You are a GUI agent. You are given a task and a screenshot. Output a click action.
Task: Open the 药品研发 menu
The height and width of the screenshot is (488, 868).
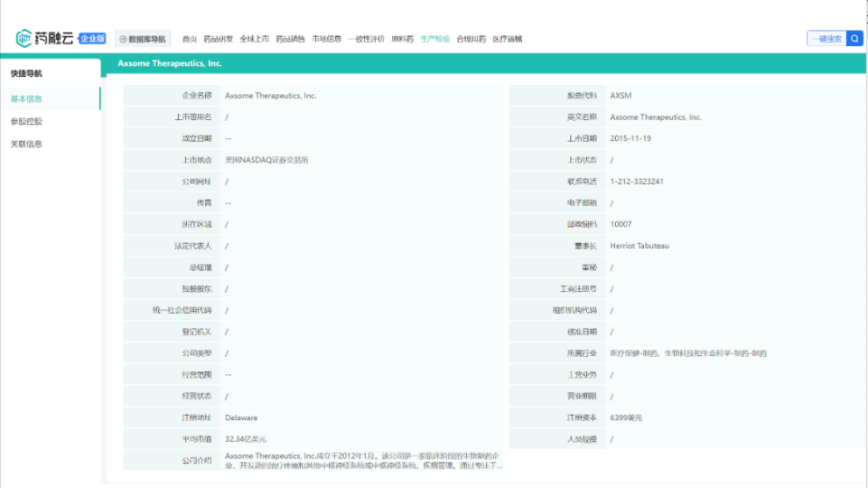click(218, 39)
